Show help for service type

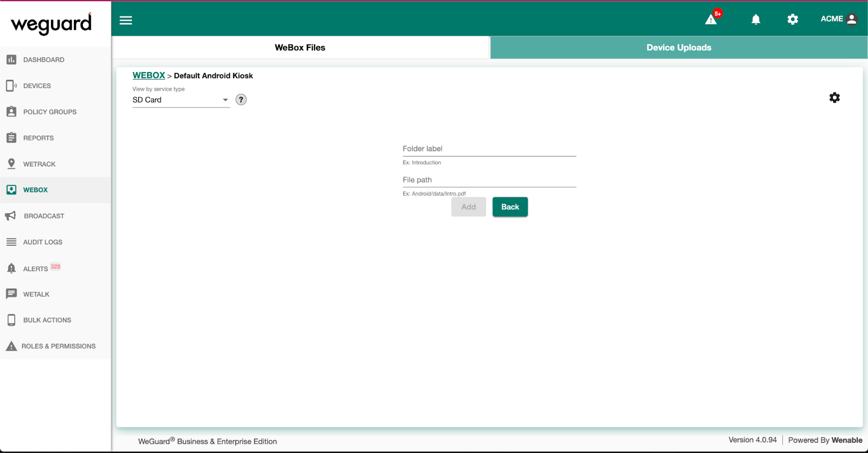pos(241,100)
